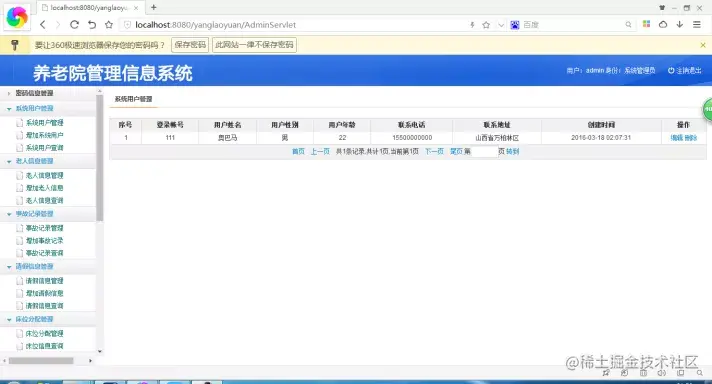Click the 奥巴马 username cell
Image resolution: width=712 pixels, height=384 pixels.
227,138
